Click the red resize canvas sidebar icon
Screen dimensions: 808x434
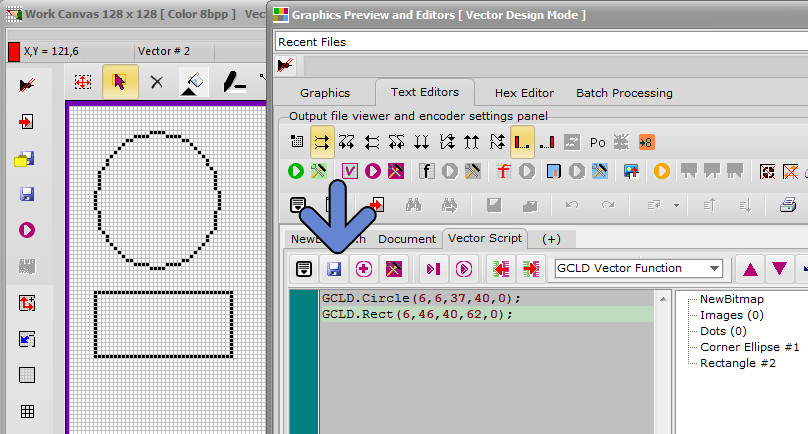(27, 303)
